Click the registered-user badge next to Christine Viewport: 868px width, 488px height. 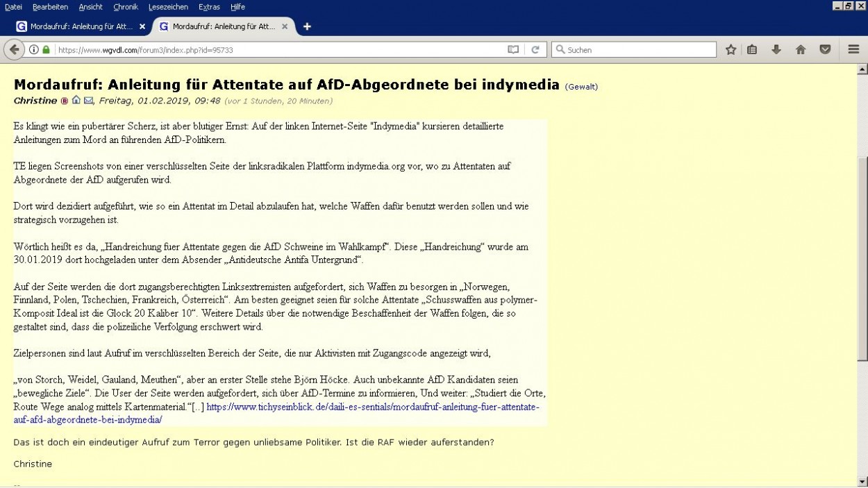coord(65,101)
